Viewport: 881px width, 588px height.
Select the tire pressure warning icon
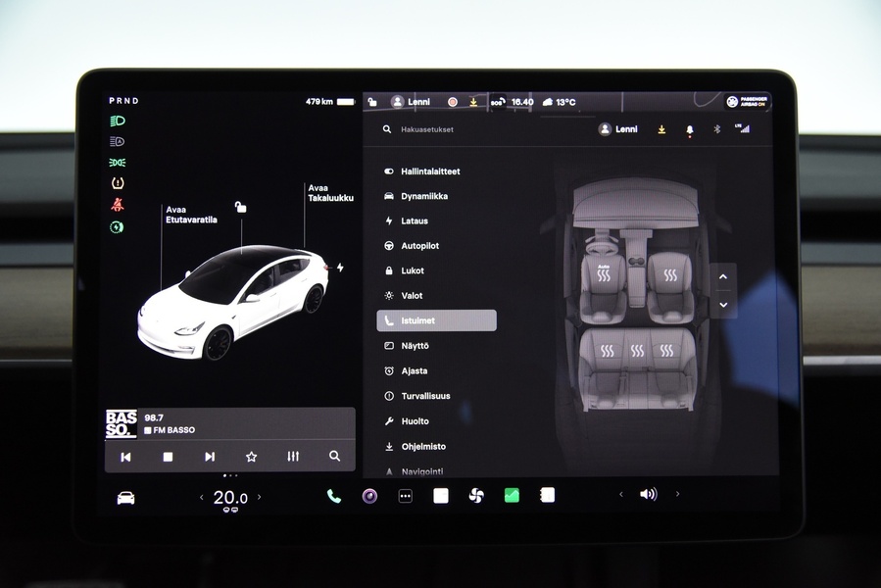point(118,182)
